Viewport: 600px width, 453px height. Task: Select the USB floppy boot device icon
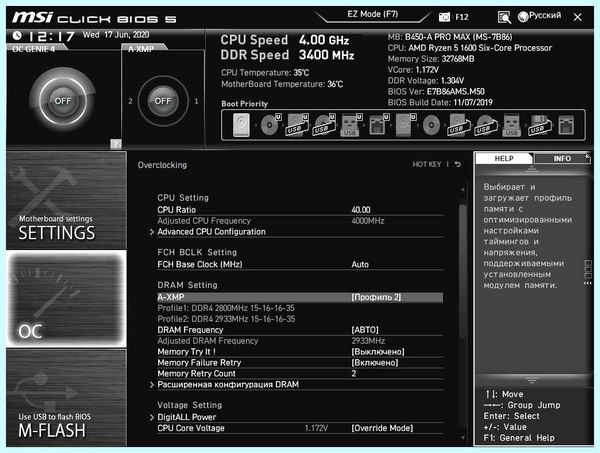click(x=540, y=125)
